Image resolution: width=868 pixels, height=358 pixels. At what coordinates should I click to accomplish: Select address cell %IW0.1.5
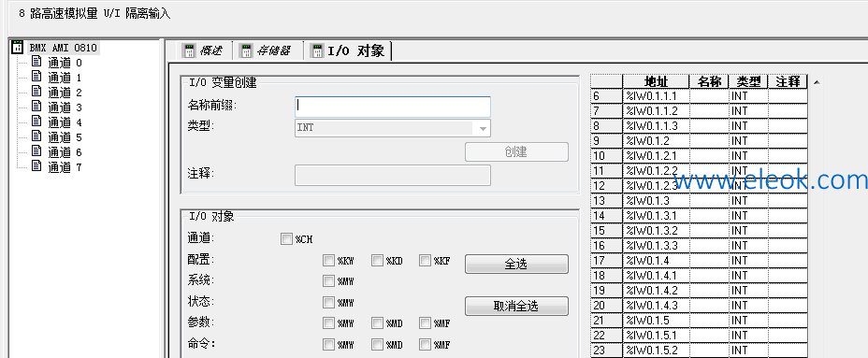[656, 321]
